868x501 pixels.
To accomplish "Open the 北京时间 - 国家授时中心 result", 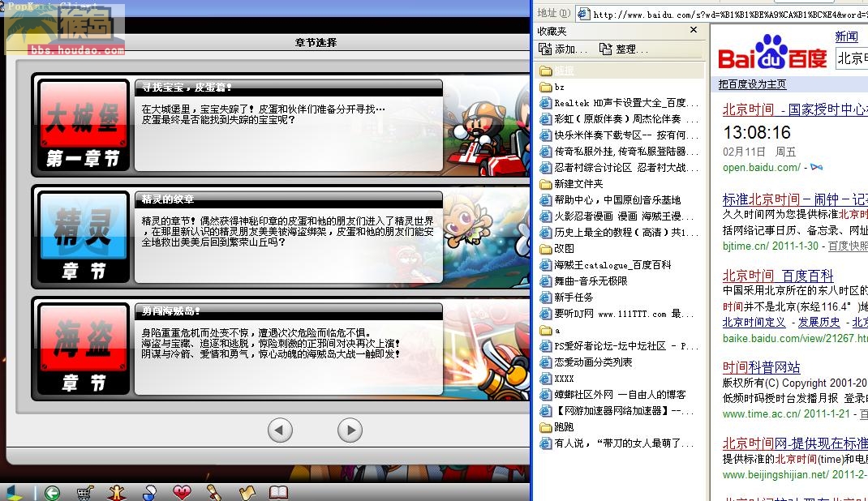I will [795, 109].
